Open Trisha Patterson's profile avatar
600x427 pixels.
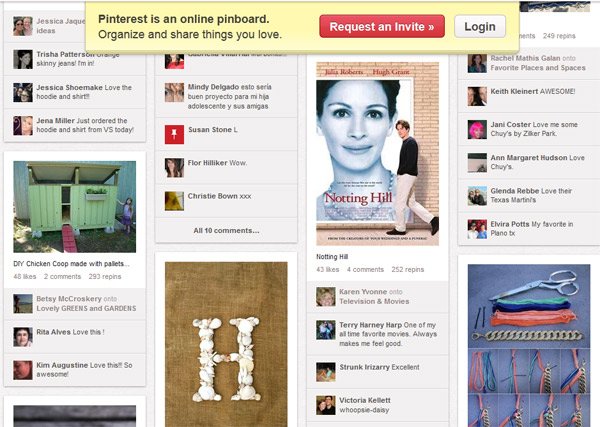point(23,59)
